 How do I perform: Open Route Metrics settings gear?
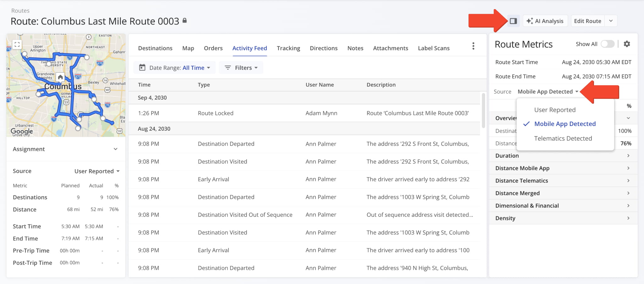627,44
